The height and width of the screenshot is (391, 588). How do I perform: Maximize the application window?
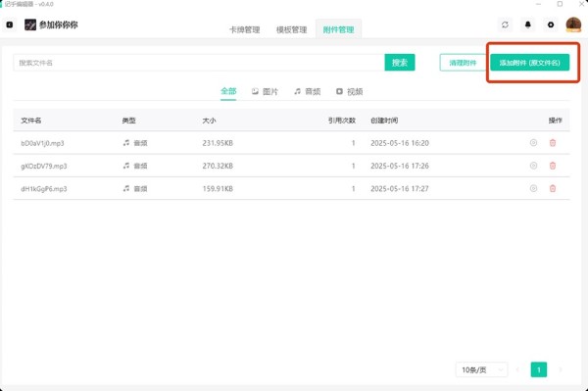[560, 4]
